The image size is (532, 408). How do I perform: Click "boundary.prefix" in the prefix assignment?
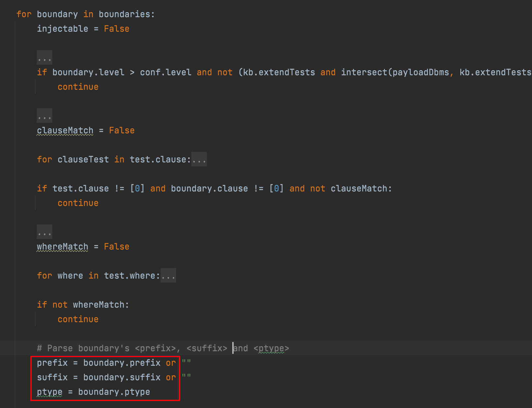pyautogui.click(x=122, y=363)
